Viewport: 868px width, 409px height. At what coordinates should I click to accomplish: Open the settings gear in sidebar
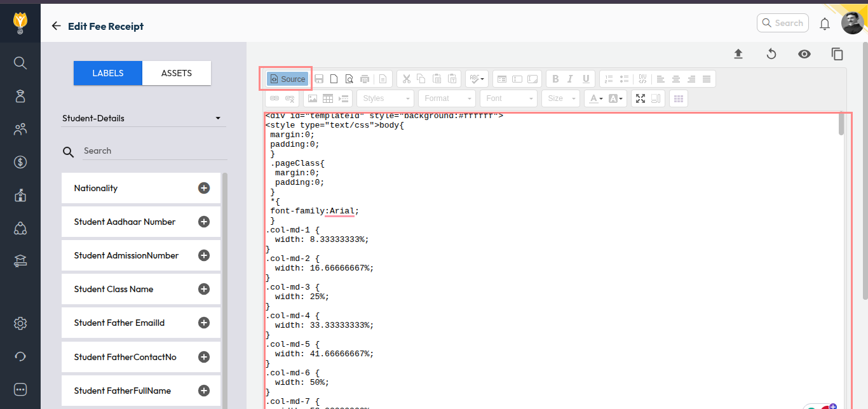coord(20,323)
